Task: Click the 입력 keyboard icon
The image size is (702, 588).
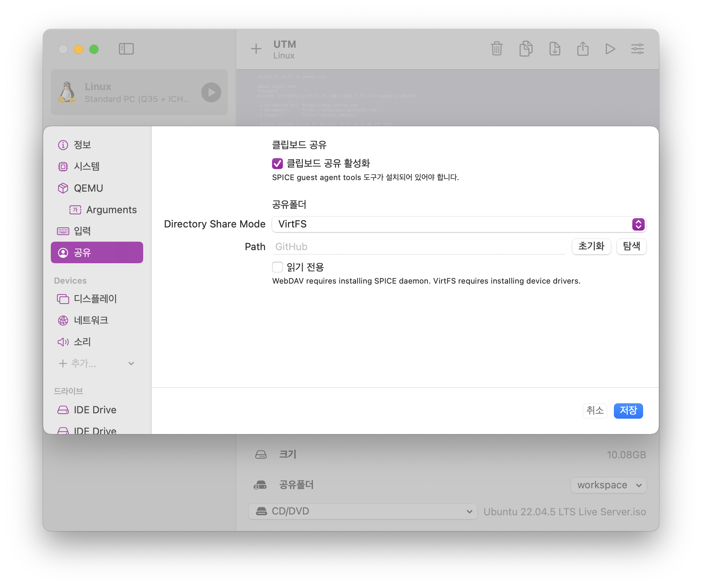Action: pyautogui.click(x=63, y=231)
